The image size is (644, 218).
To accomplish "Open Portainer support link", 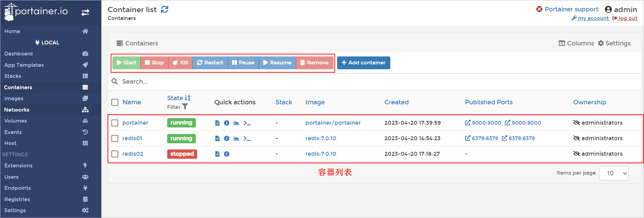I will (x=567, y=9).
